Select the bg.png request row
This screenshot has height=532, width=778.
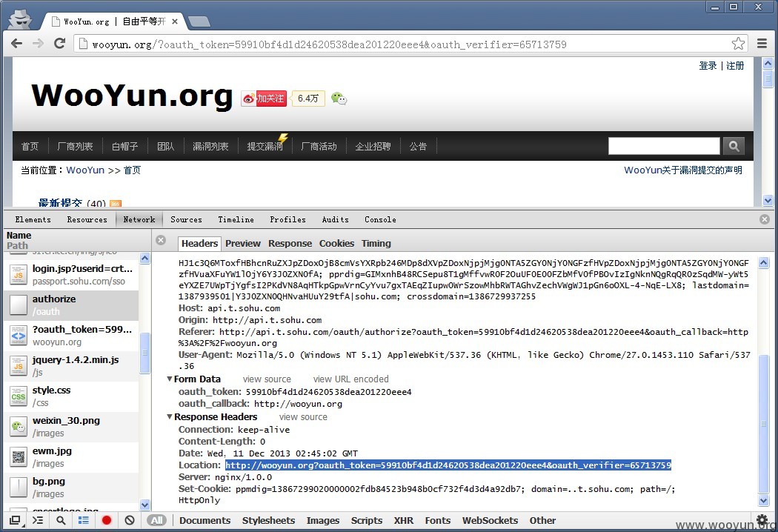(x=71, y=488)
